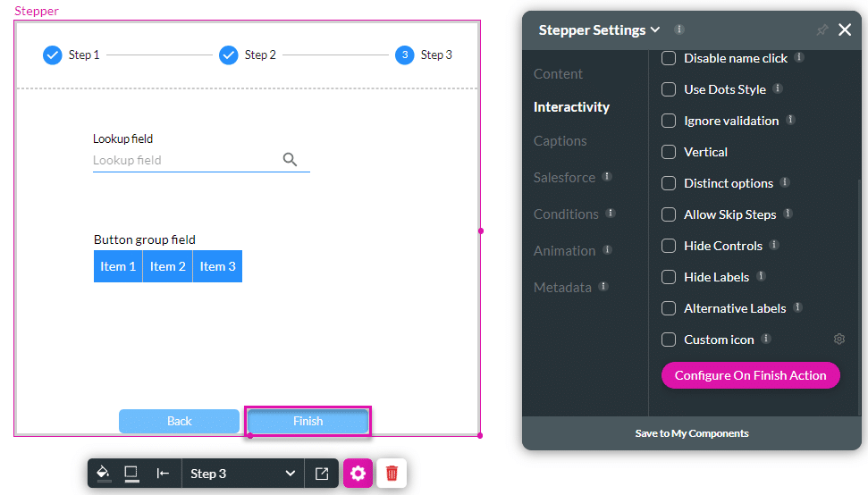Toggle the Vertical checkbox
Image resolution: width=868 pixels, height=495 pixels.
(x=668, y=152)
